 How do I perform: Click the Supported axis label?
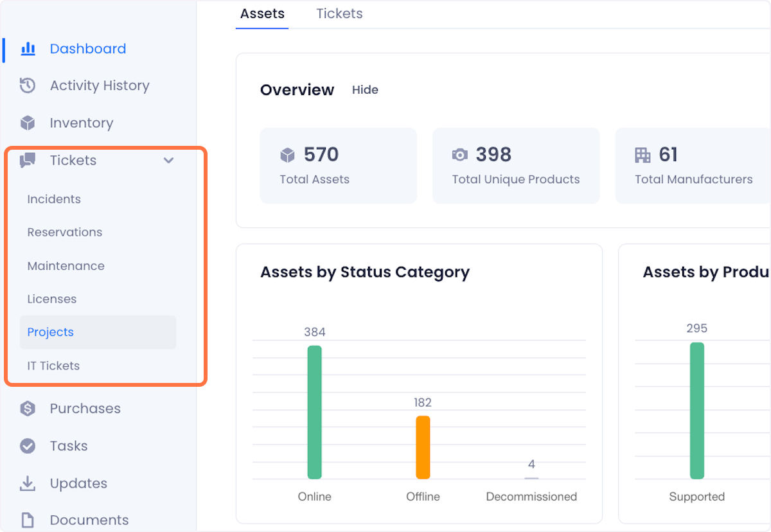[697, 497]
